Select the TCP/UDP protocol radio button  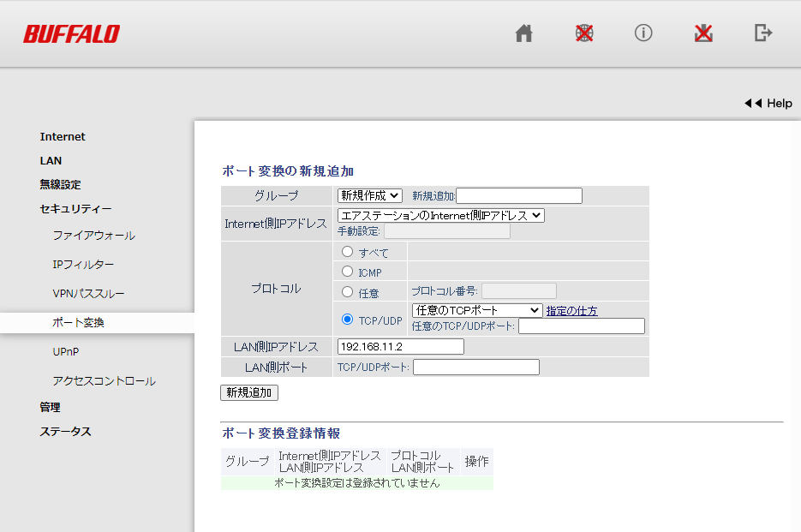[x=347, y=320]
